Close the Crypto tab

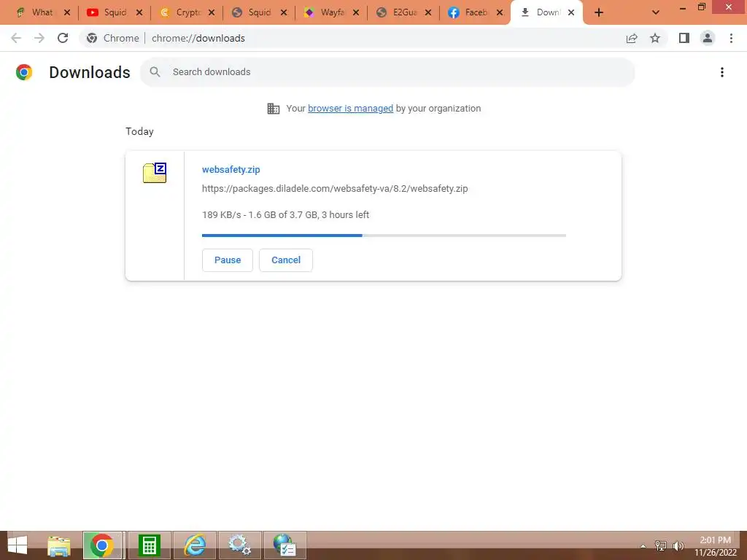coord(212,12)
